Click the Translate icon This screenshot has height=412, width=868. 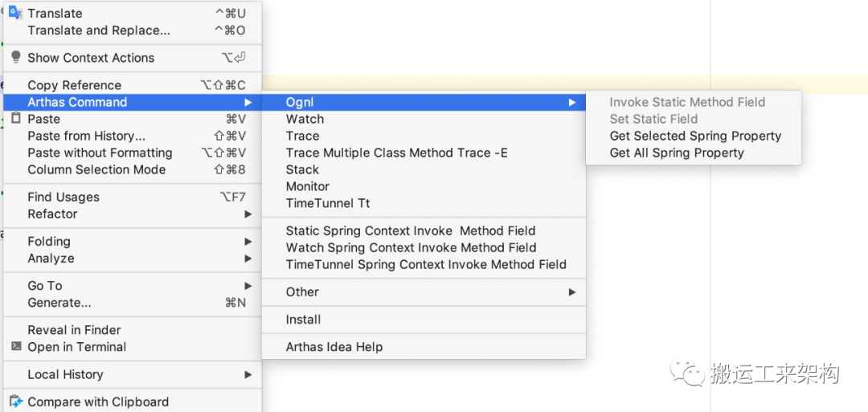tap(15, 13)
